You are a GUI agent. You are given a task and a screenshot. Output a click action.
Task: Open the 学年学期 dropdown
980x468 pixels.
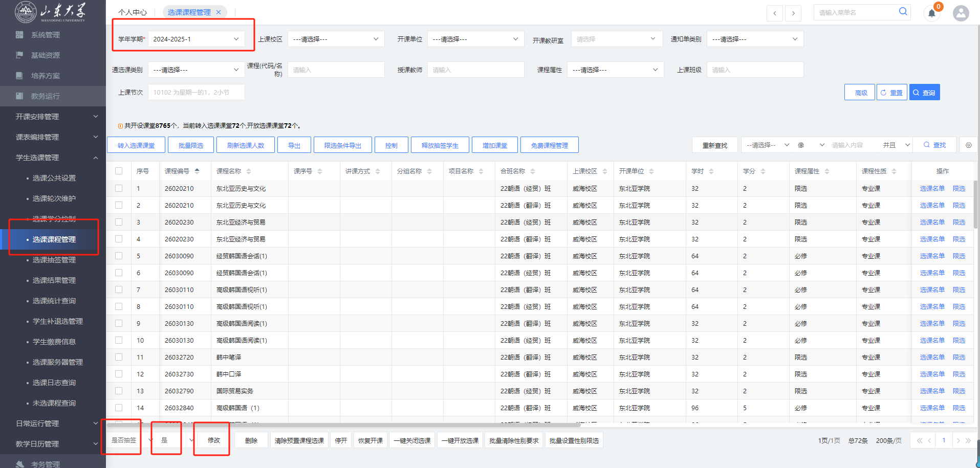point(196,39)
